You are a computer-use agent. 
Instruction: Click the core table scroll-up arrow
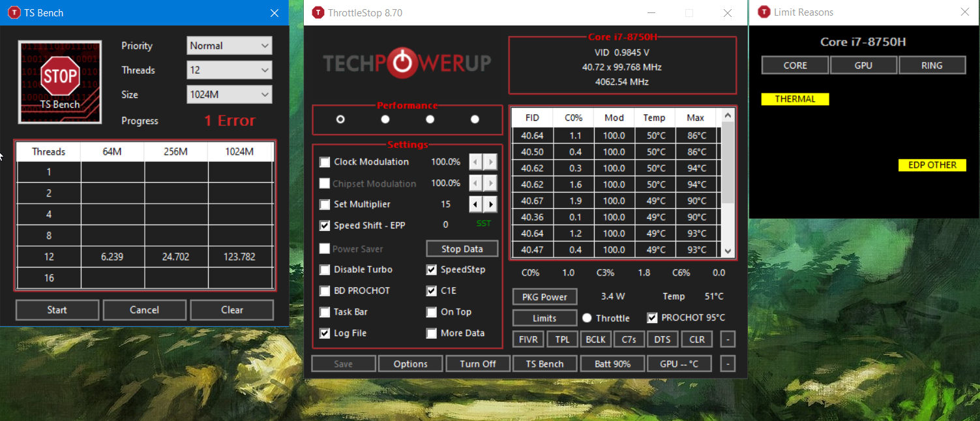(728, 115)
